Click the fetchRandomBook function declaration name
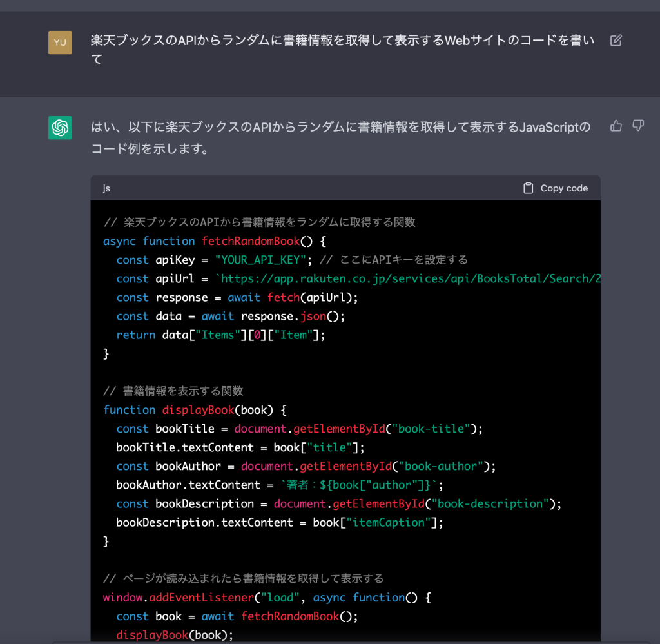660x644 pixels. [250, 241]
